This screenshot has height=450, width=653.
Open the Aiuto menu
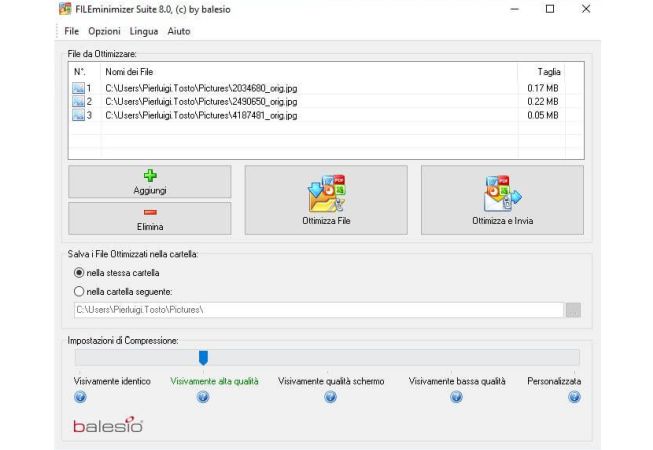click(x=179, y=31)
